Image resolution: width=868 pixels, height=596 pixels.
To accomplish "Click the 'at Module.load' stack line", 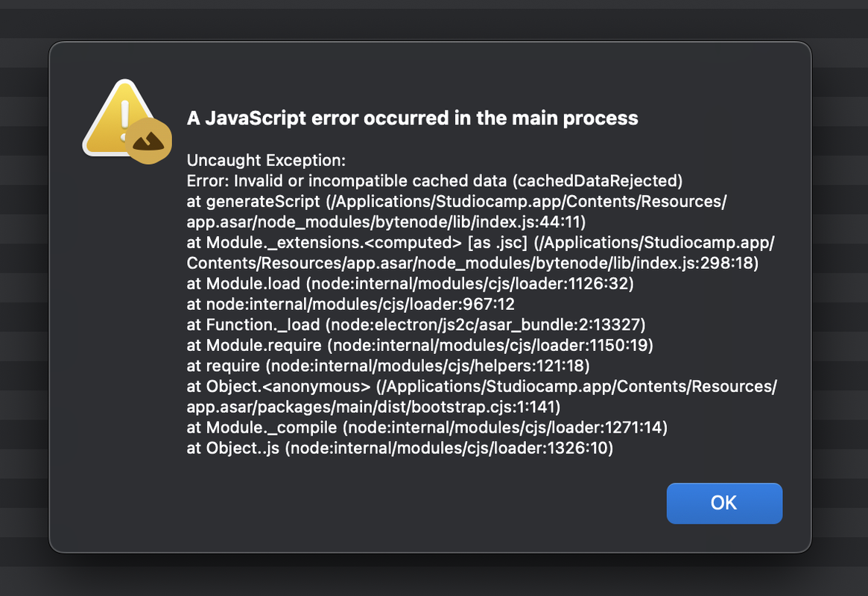I will coord(411,284).
